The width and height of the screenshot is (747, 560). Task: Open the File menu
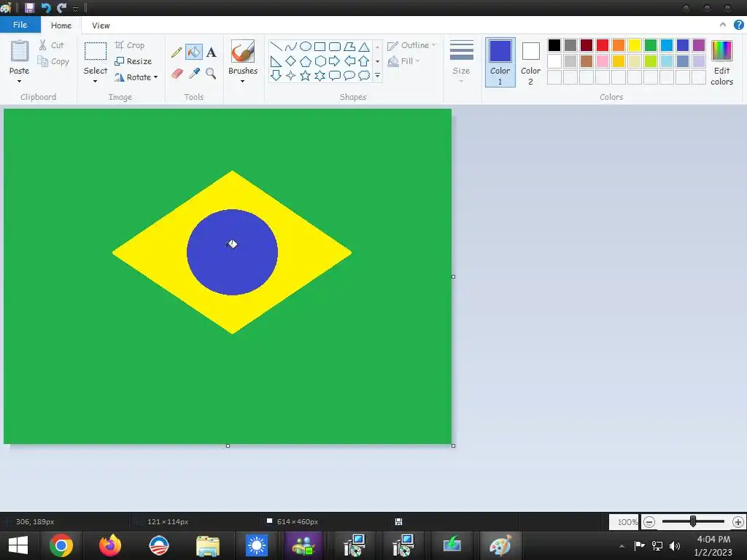point(20,25)
